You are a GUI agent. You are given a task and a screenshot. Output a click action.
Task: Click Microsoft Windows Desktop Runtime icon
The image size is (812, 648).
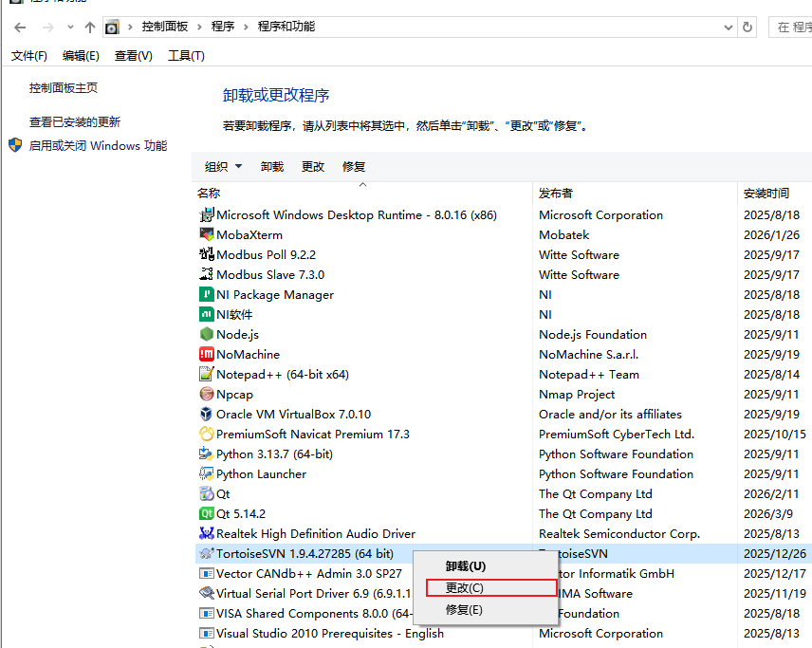(207, 214)
